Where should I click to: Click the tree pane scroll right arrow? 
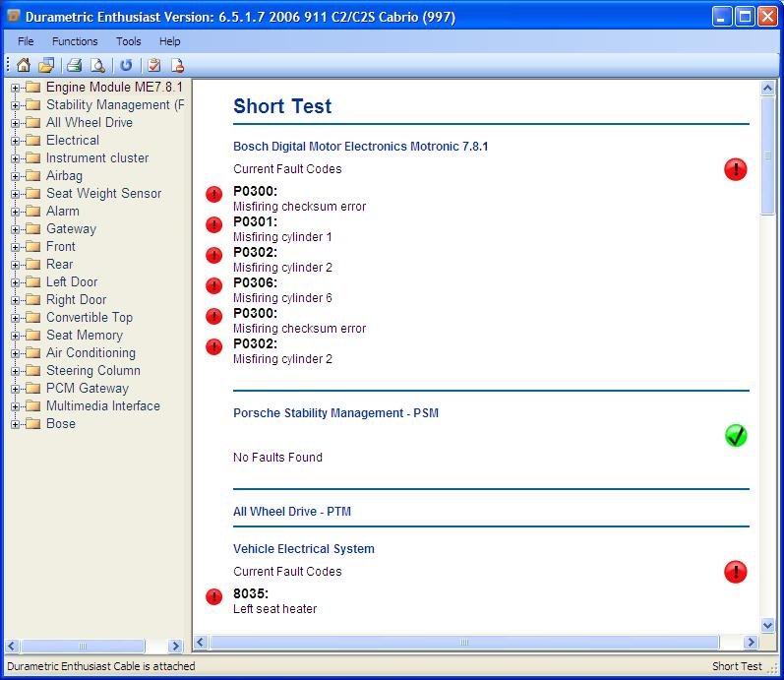click(175, 646)
